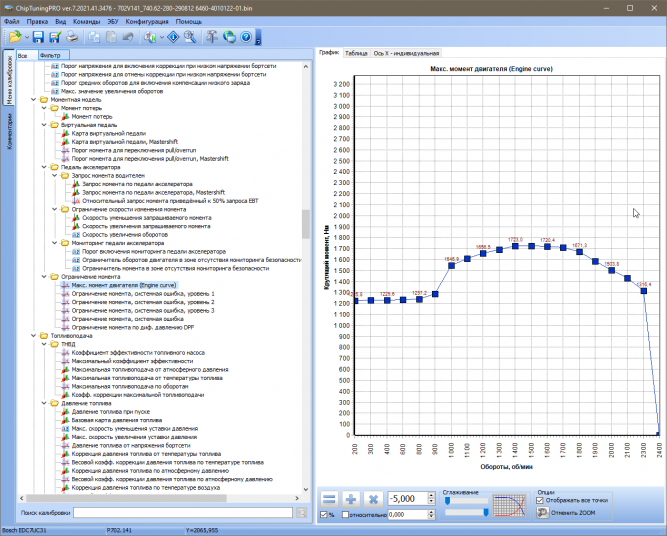Image resolution: width=667 pixels, height=536 pixels.
Task: Collapse the Моментная модель folder
Action: [x=34, y=100]
